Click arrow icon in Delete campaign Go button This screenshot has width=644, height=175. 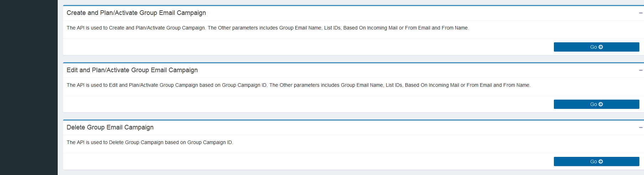pyautogui.click(x=601, y=161)
